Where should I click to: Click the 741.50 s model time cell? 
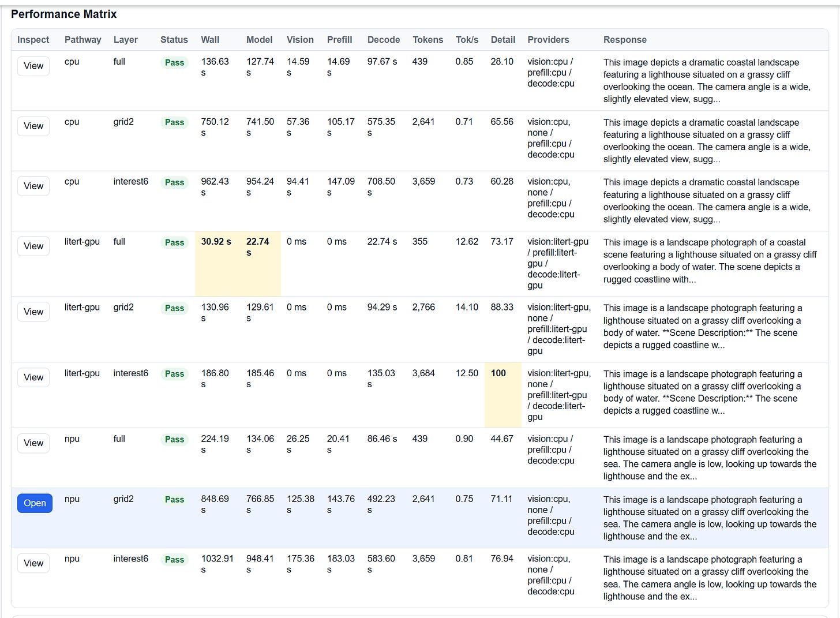[x=260, y=127]
